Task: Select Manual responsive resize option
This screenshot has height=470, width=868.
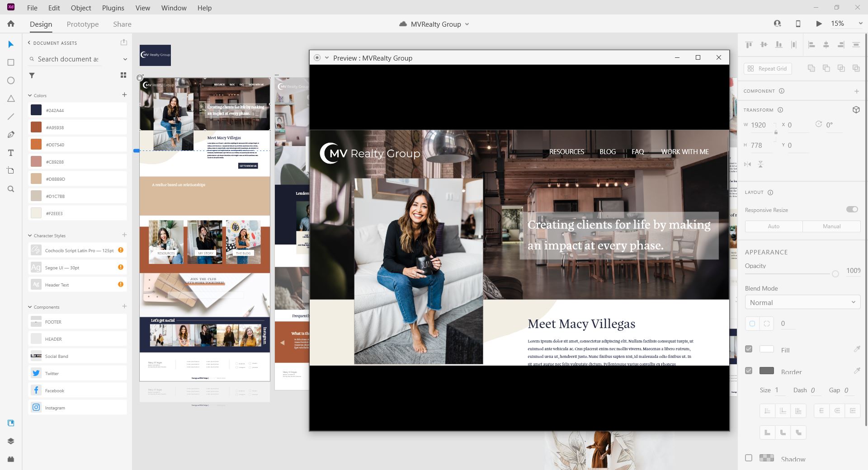Action: coord(831,226)
